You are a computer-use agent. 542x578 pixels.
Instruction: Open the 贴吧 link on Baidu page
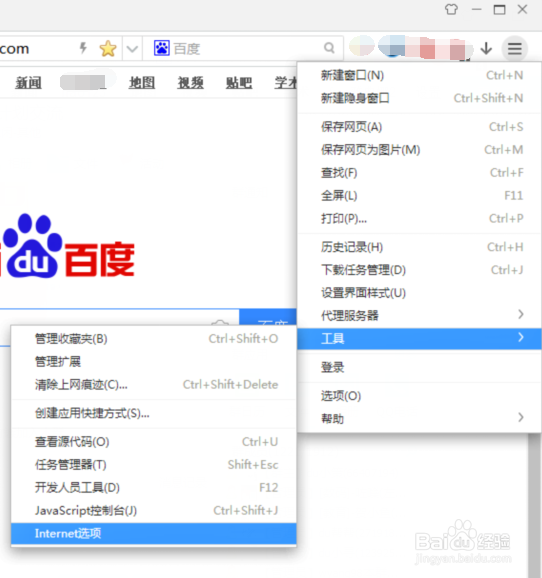coord(239,83)
